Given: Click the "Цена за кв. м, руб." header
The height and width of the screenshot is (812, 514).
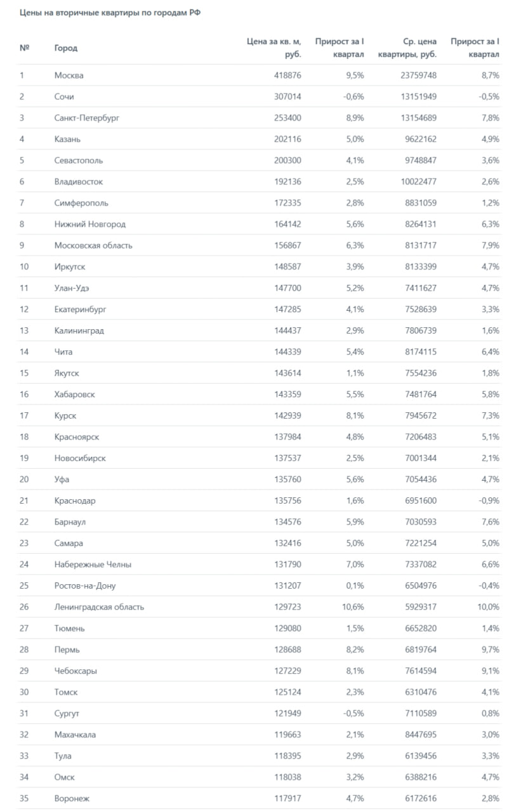Looking at the screenshot, I should coord(274,48).
